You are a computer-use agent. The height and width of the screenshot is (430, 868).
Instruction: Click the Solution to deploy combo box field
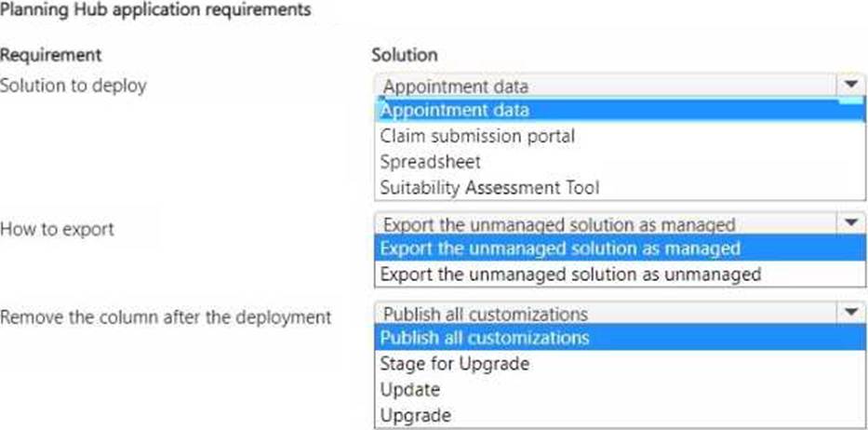(x=605, y=87)
